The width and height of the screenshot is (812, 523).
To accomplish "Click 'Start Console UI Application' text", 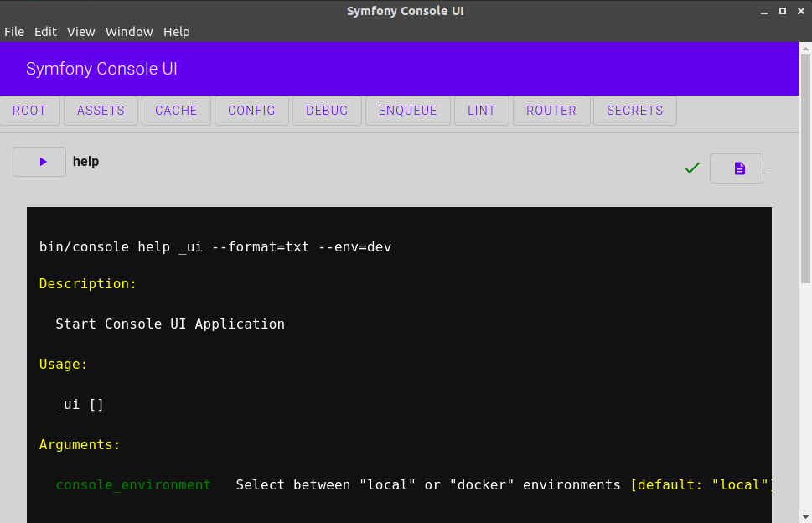I will click(170, 324).
